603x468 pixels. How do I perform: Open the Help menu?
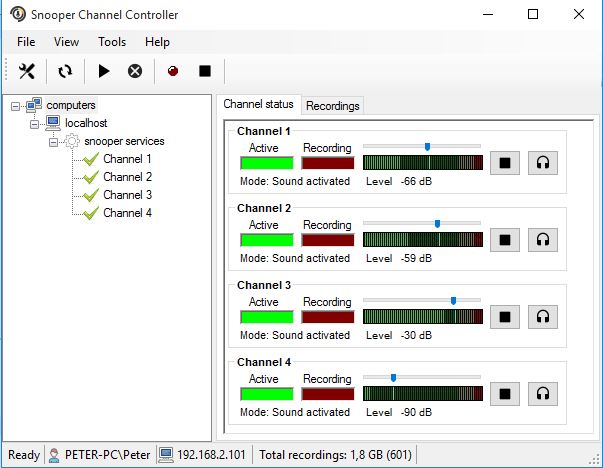click(157, 42)
